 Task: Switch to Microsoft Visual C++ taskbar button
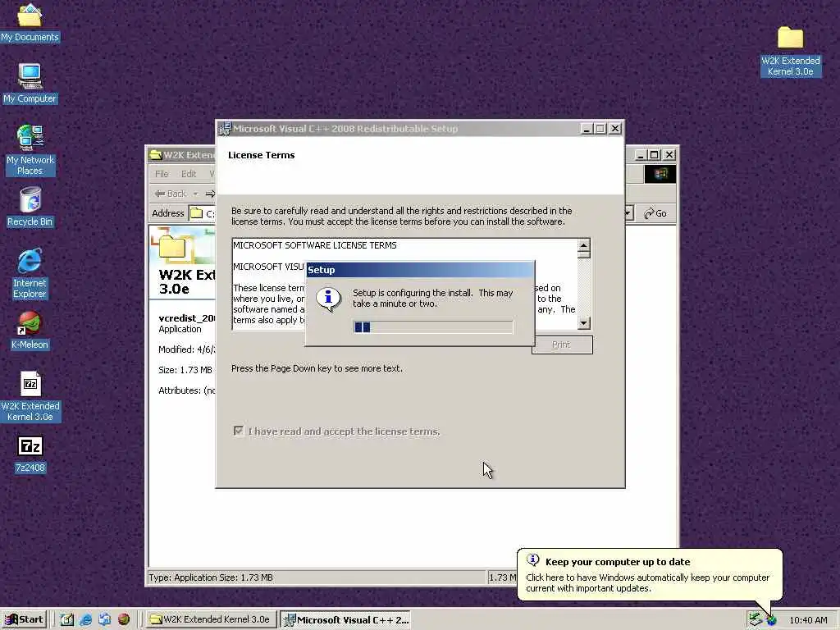tap(347, 619)
